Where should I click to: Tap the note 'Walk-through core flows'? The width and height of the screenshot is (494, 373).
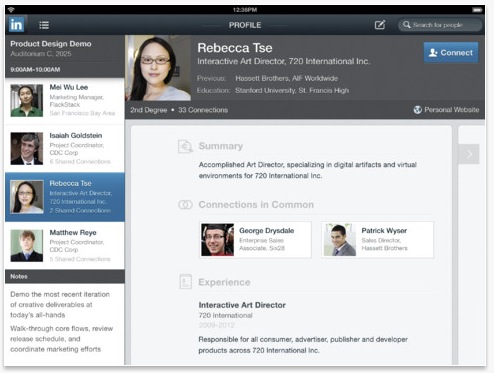click(62, 339)
